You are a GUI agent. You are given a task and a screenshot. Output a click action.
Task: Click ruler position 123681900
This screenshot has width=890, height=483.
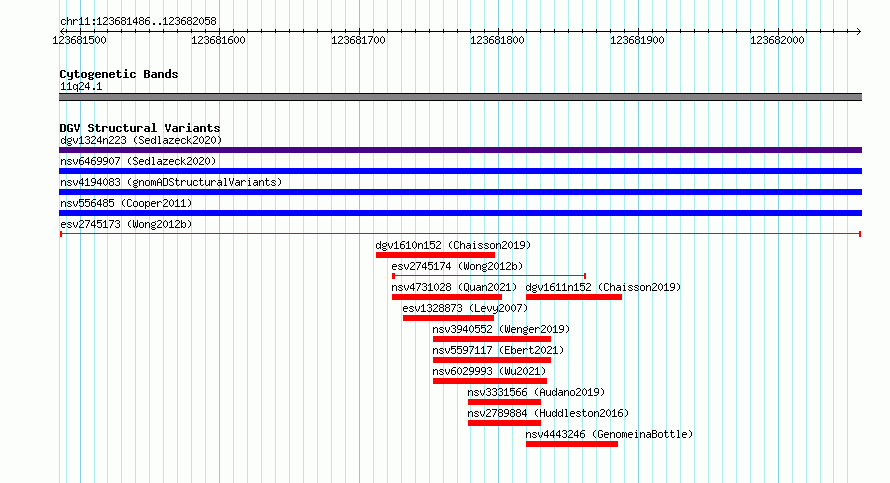pos(637,40)
